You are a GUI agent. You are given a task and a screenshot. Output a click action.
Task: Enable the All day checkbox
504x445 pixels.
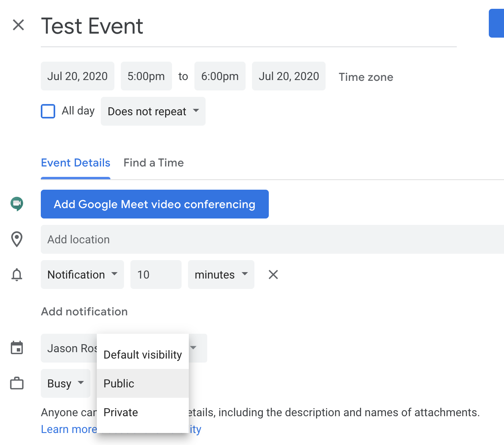[x=48, y=111]
